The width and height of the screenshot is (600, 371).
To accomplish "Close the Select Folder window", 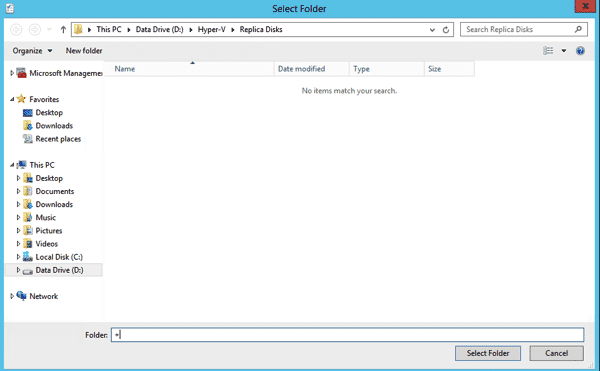I will click(585, 6).
